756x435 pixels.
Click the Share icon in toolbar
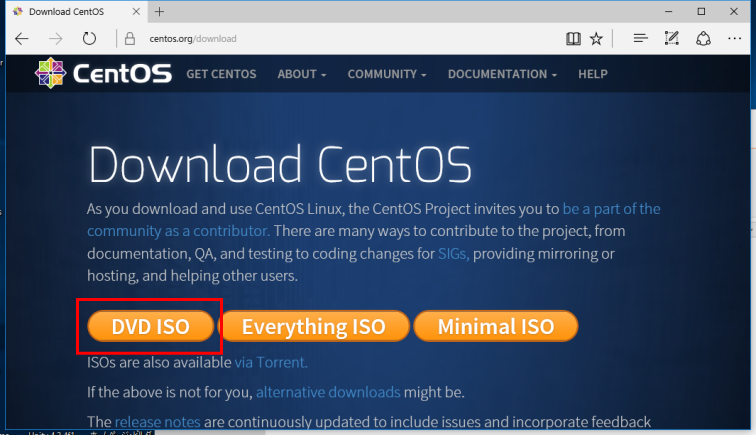703,39
